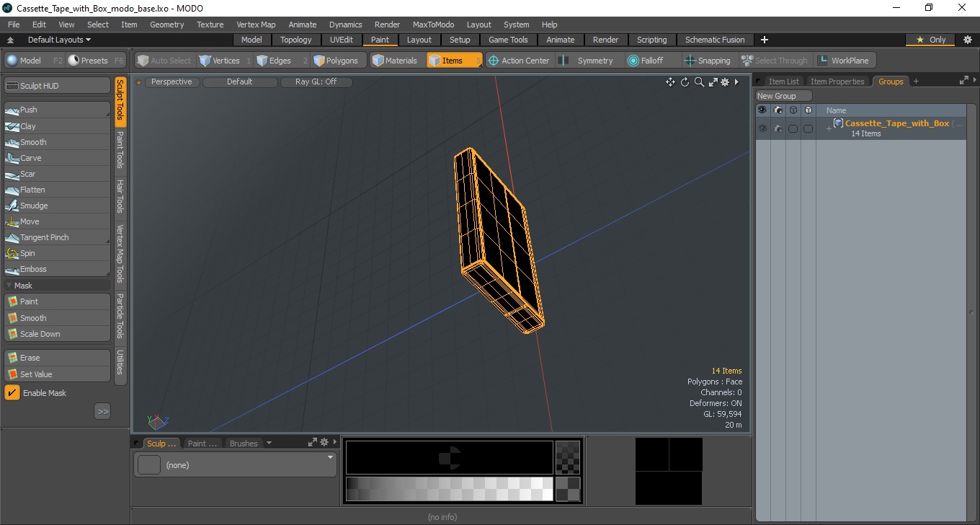
Task: Switch to the Schematic Fusion tab
Action: tap(715, 40)
